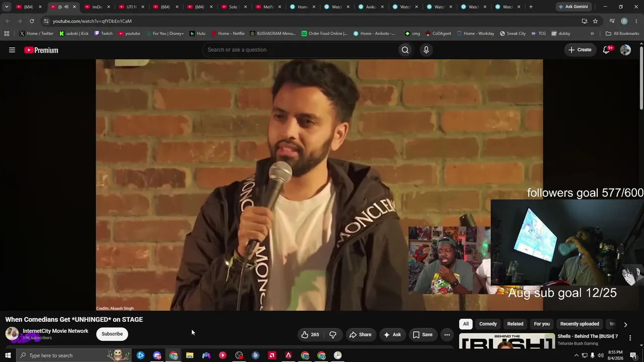This screenshot has width=644, height=362.
Task: Open the Home / Twitter bookmark
Action: (36, 34)
